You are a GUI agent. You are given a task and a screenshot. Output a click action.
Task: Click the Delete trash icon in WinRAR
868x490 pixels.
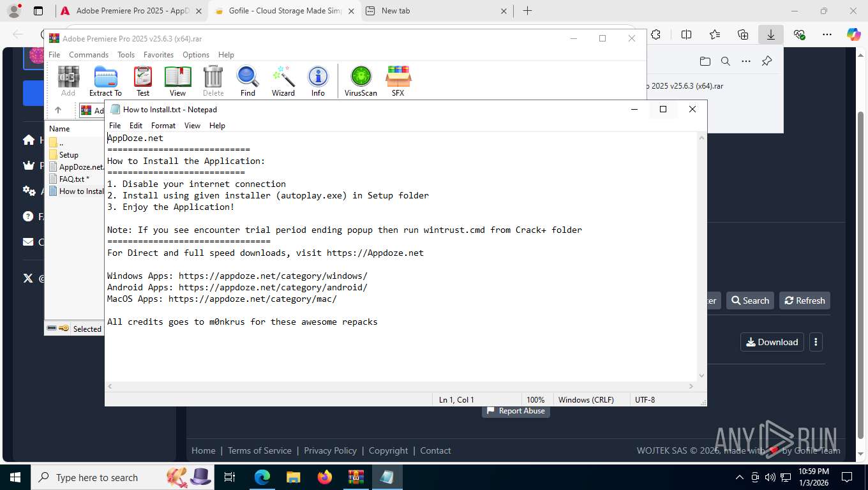pyautogui.click(x=213, y=81)
